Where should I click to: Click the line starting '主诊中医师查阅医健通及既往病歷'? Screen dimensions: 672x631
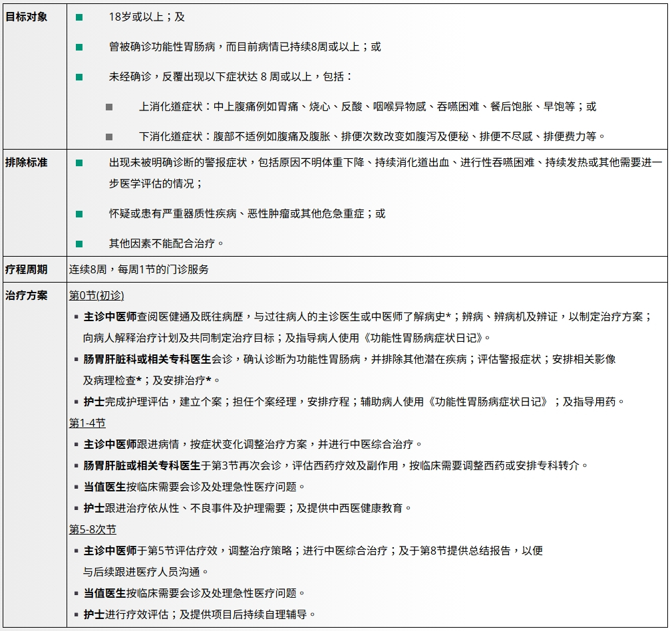pyautogui.click(x=368, y=316)
